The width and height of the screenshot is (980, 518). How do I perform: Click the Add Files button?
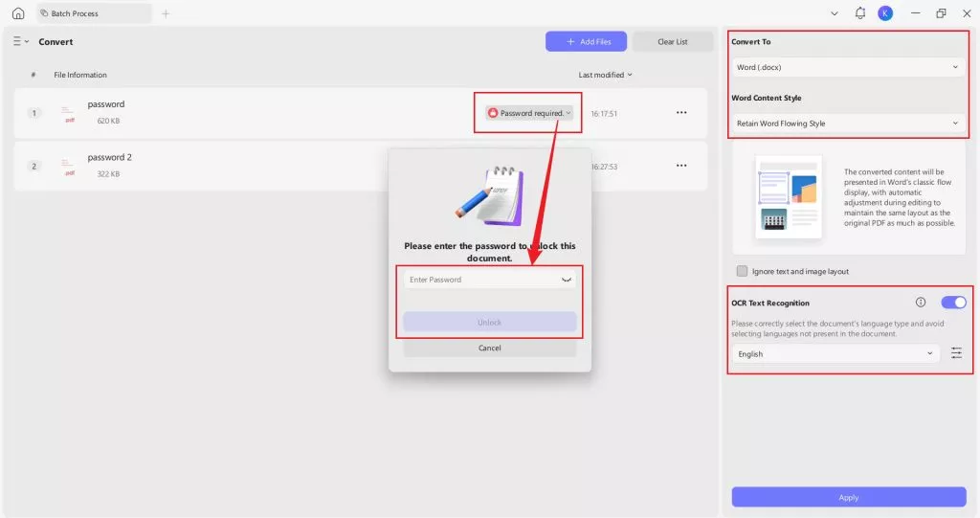pyautogui.click(x=586, y=42)
